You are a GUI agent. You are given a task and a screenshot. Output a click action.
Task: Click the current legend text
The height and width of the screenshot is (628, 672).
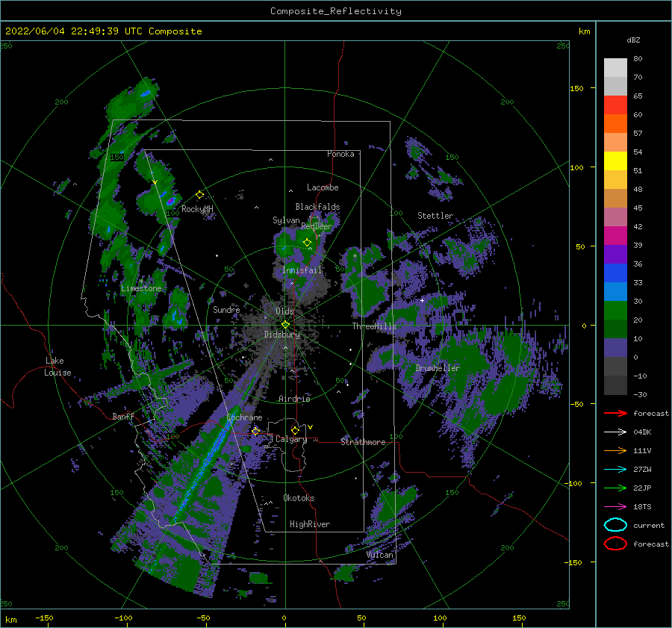(649, 525)
